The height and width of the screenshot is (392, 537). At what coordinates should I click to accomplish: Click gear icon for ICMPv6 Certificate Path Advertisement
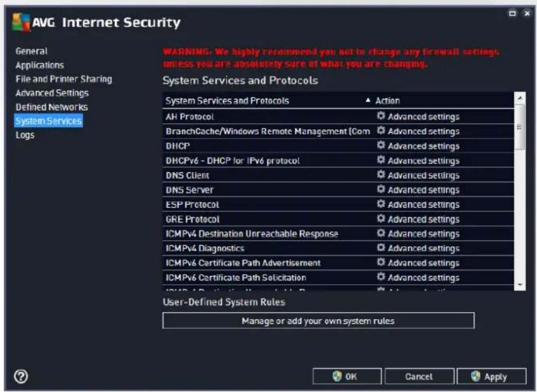381,262
